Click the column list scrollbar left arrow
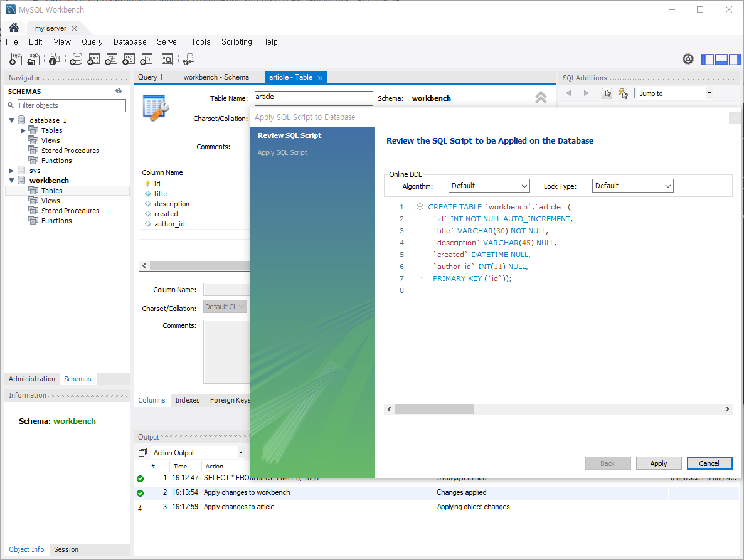Image resolution: width=744 pixels, height=560 pixels. 145,265
